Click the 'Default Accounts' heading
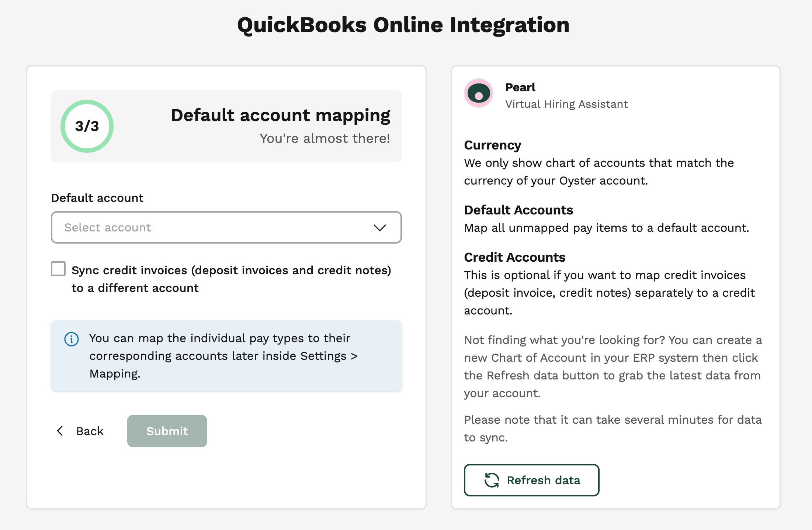812x530 pixels. [518, 210]
